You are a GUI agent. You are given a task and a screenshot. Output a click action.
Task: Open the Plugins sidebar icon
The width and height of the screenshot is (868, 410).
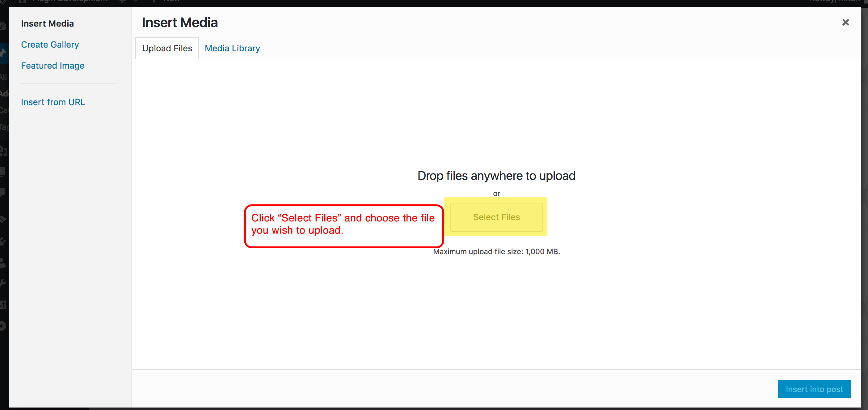[3, 241]
